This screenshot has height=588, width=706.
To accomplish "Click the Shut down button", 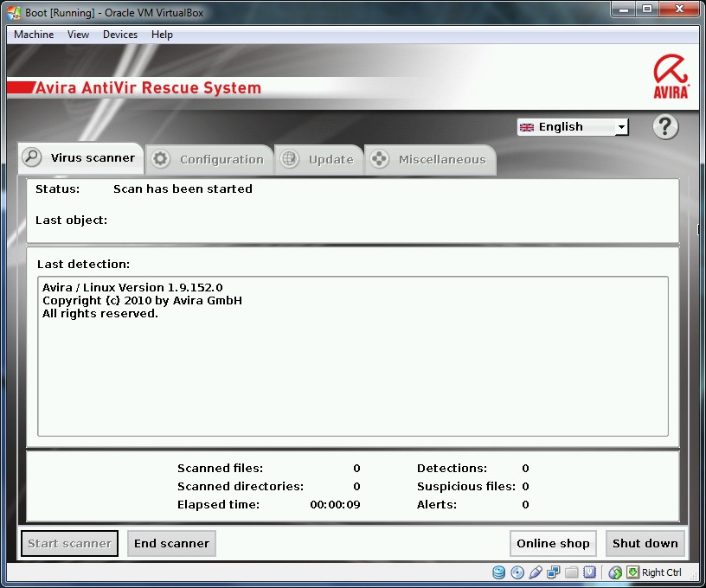I will pos(645,543).
